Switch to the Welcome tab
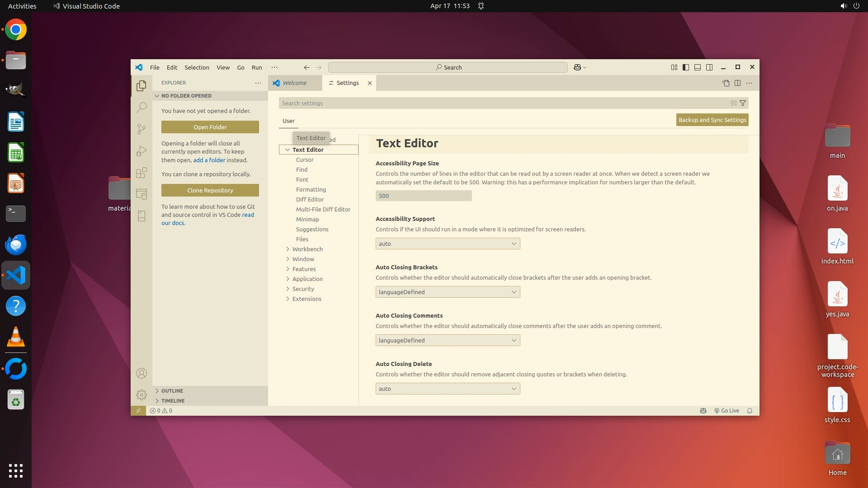Viewport: 868px width, 488px height. point(294,83)
